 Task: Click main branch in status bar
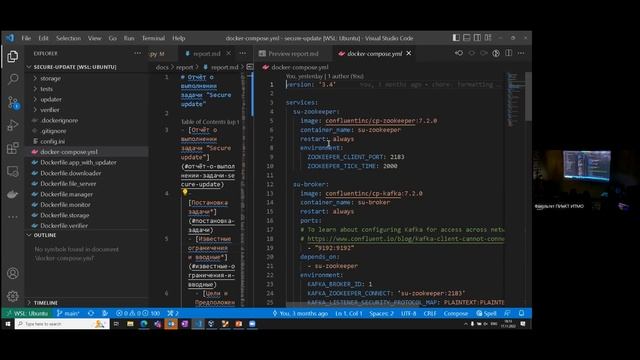point(68,313)
